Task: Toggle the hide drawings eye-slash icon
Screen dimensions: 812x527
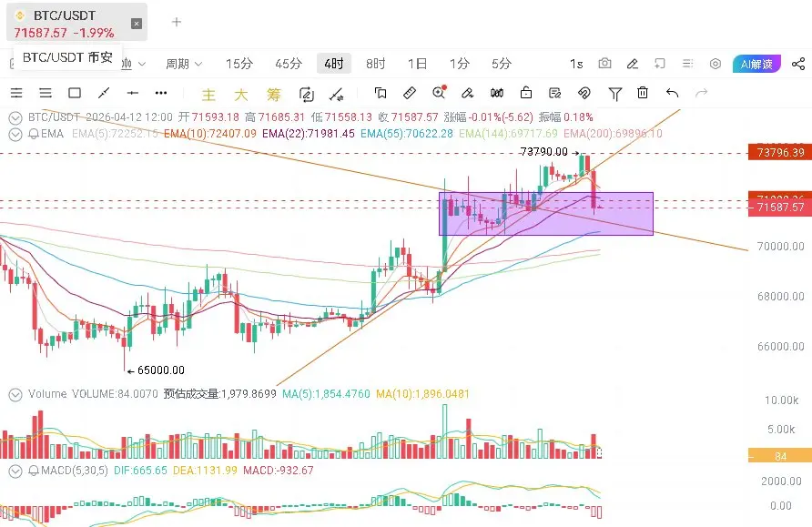Action: [x=584, y=93]
